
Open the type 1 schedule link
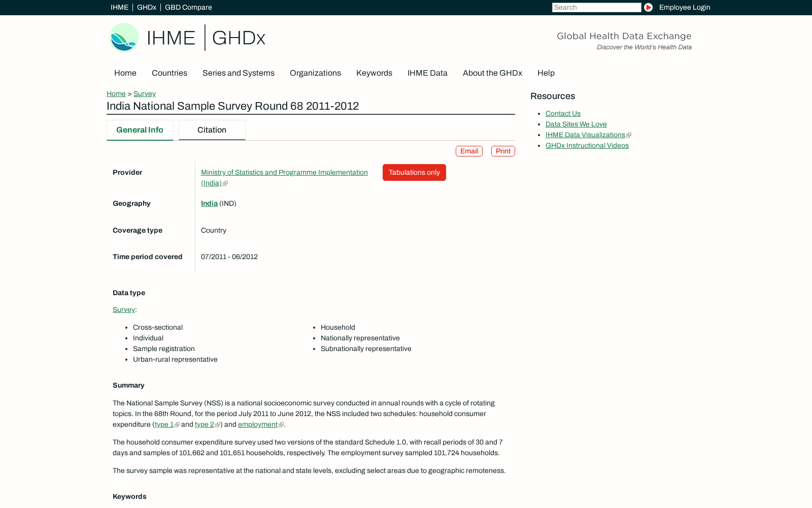point(164,424)
